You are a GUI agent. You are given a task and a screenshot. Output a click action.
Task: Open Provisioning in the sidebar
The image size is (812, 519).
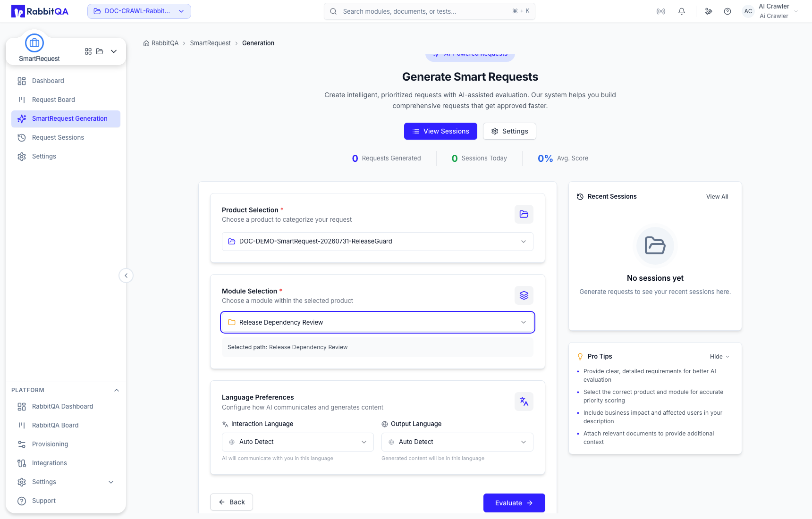[66, 444]
